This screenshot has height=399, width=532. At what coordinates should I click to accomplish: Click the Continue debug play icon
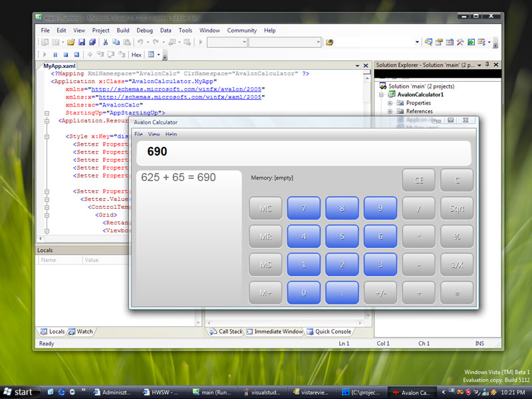[45, 55]
